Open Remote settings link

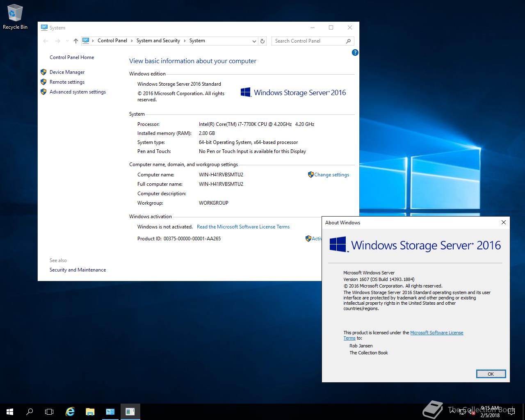tap(67, 82)
